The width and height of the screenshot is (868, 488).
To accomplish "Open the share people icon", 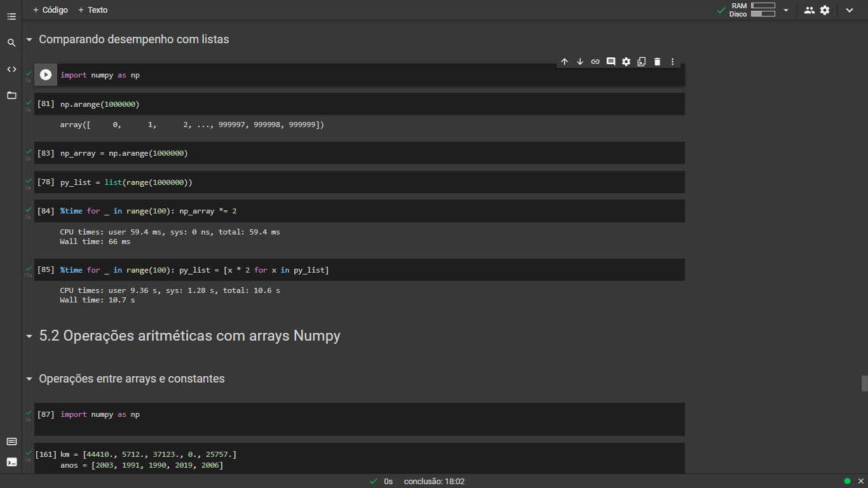I will 809,10.
